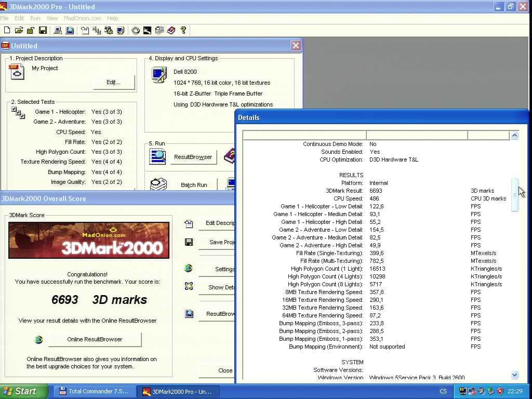The image size is (532, 399).
Task: Click the icon beside Edit Description
Action: pos(189,223)
